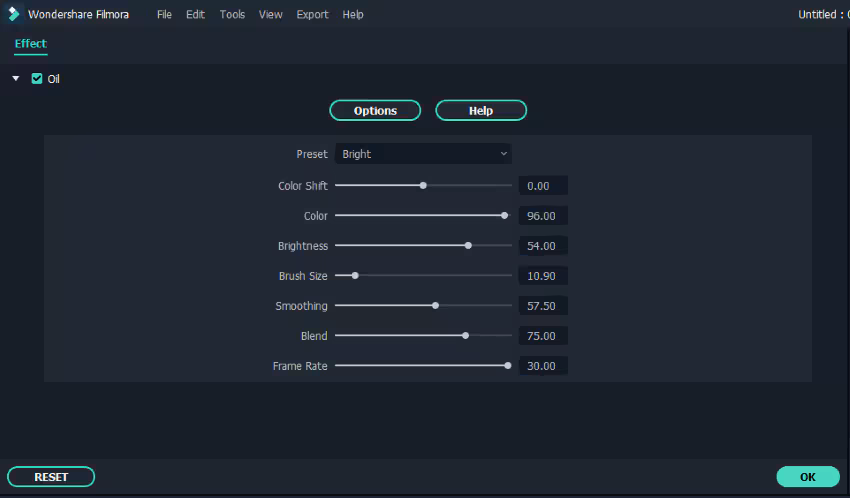Click the Smoothing label
This screenshot has width=850, height=498.
pos(301,306)
